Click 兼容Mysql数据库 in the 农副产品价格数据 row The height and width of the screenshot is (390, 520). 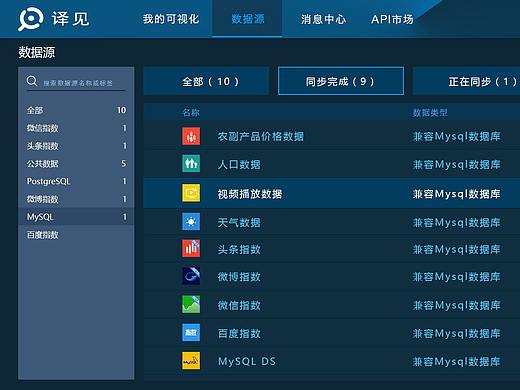(457, 136)
